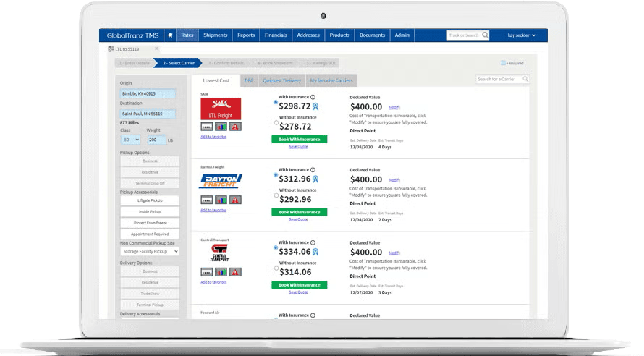Viewport: 644px width, 356px height.
Task: Open Central Transport warning alert icon
Action: pyautogui.click(x=235, y=272)
